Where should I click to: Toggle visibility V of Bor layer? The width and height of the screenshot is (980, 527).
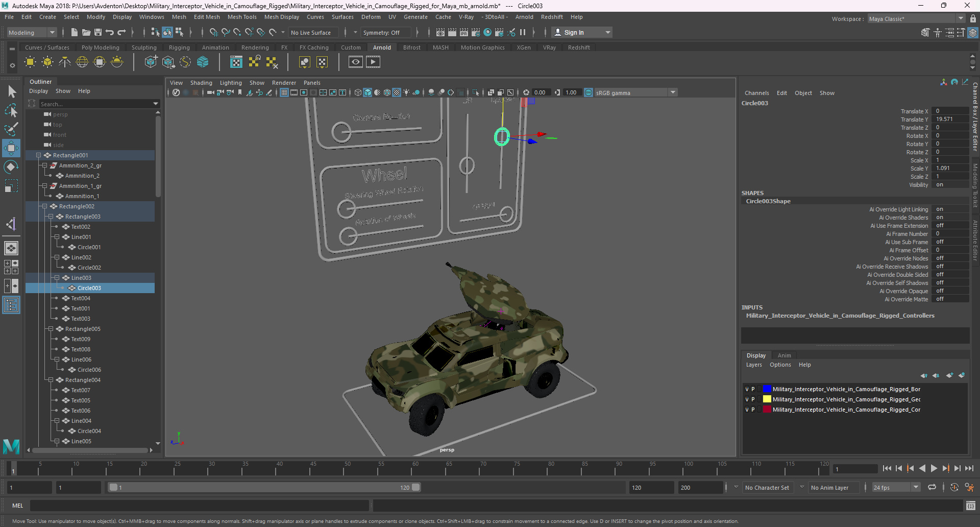747,389
